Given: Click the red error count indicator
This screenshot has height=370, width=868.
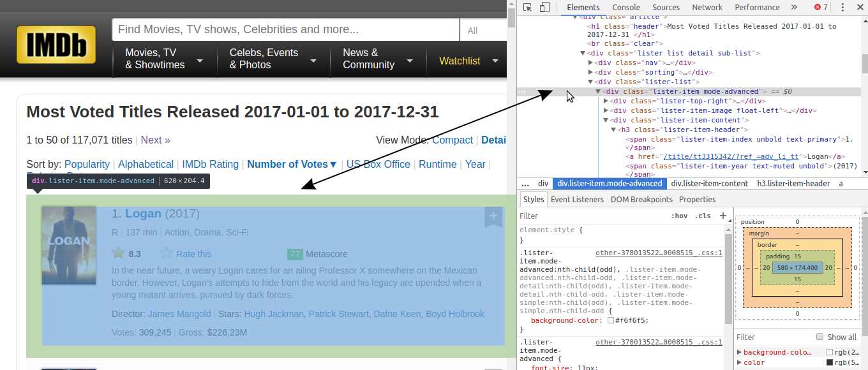Looking at the screenshot, I should pos(821,8).
